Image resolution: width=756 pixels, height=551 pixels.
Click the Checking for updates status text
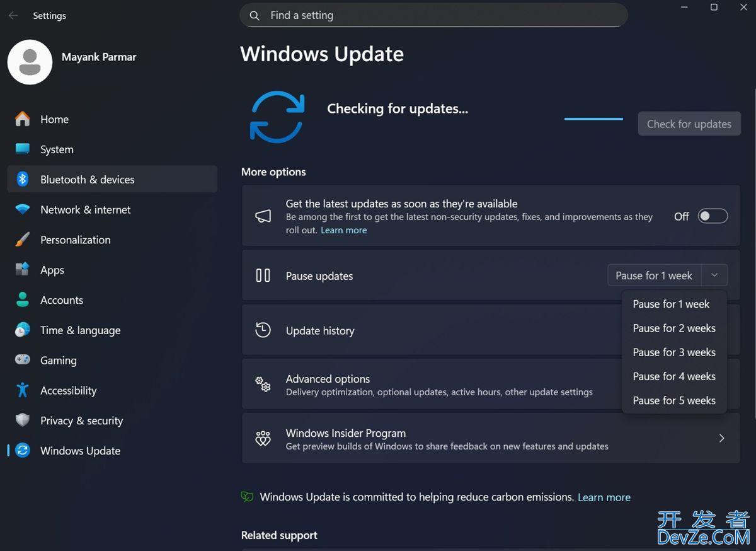pos(398,108)
